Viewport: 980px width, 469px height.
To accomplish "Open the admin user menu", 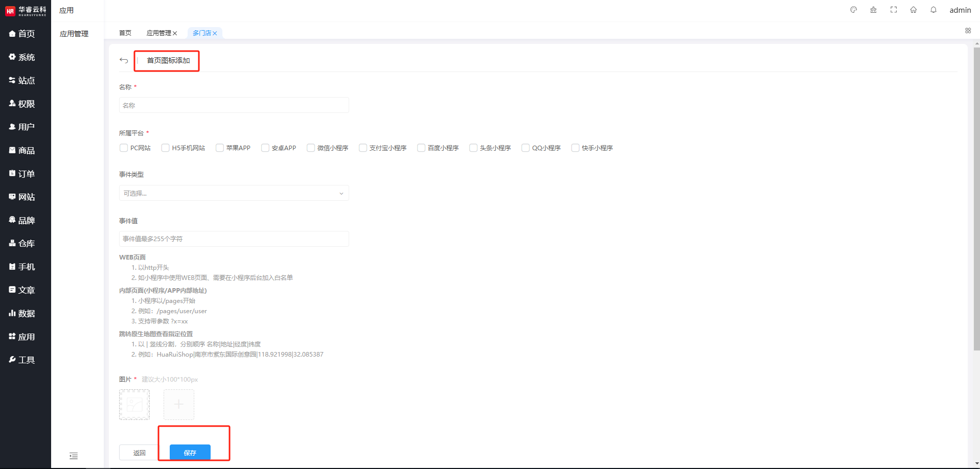I will point(960,10).
